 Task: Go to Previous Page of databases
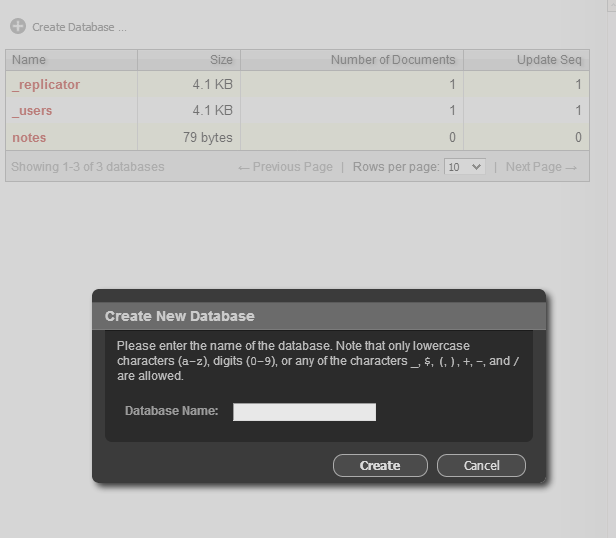[x=285, y=167]
